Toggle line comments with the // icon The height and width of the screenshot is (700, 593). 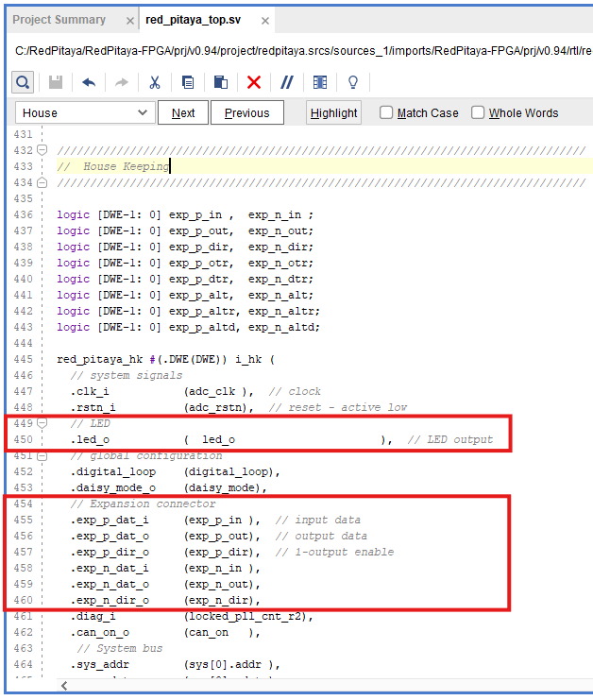tap(286, 82)
